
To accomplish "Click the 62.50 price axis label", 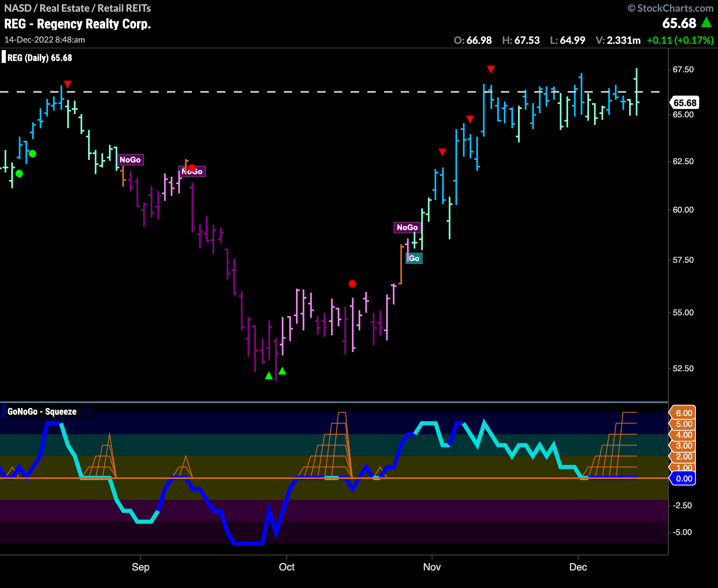I will [683, 161].
